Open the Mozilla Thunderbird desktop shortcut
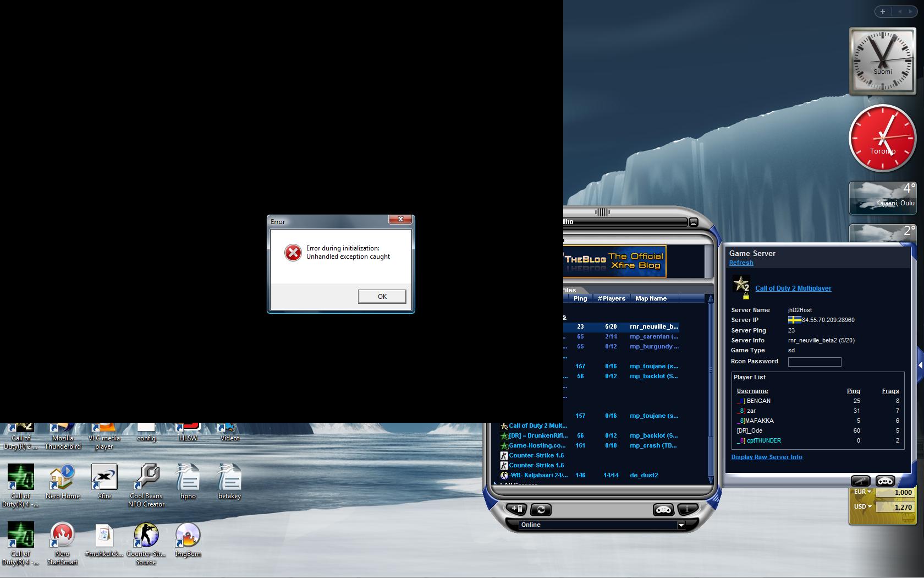The image size is (924, 578). point(63,436)
